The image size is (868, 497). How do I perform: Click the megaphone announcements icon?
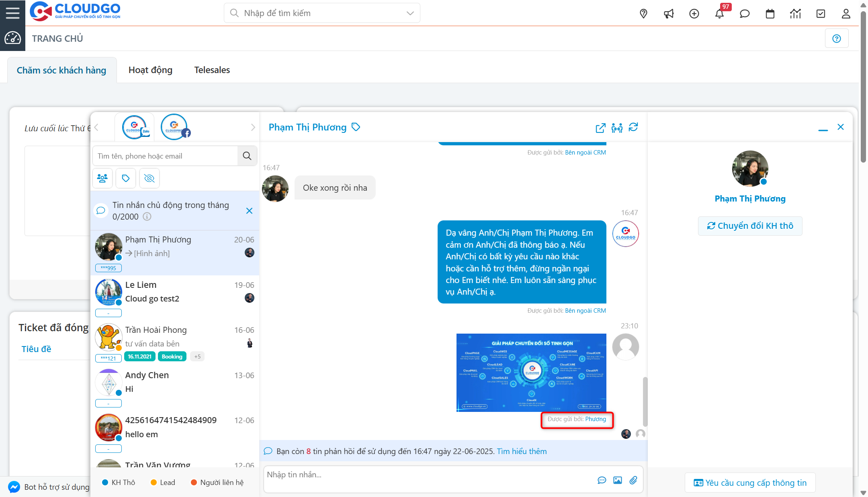tap(669, 13)
